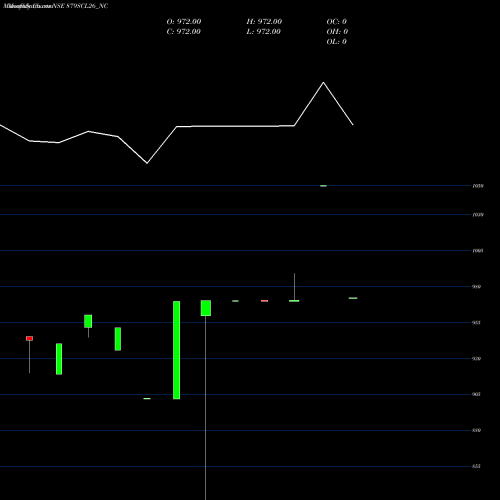The width and height of the screenshot is (500, 500).
Task: Click the 905 price axis label
Action: click(x=476, y=394)
